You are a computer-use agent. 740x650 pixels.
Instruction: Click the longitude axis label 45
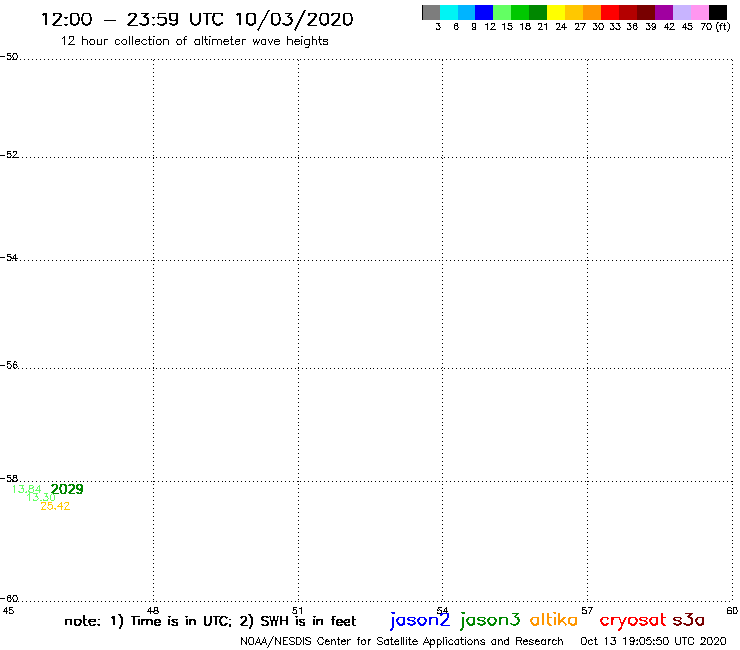pos(8,610)
